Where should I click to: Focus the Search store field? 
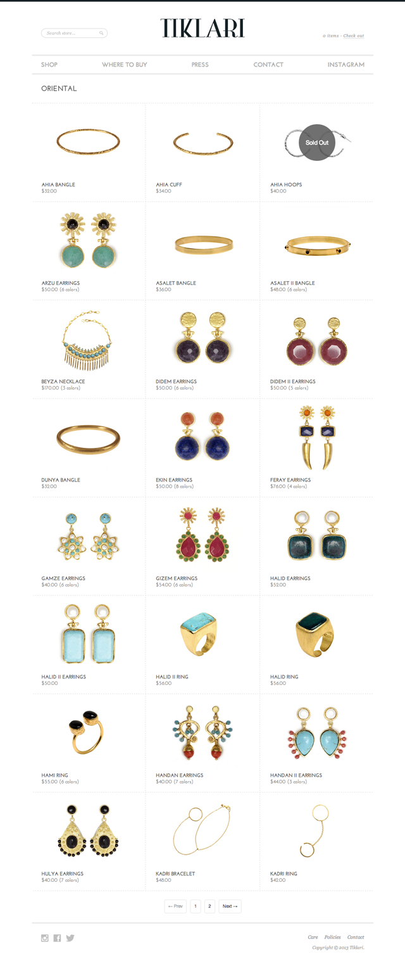coord(74,33)
